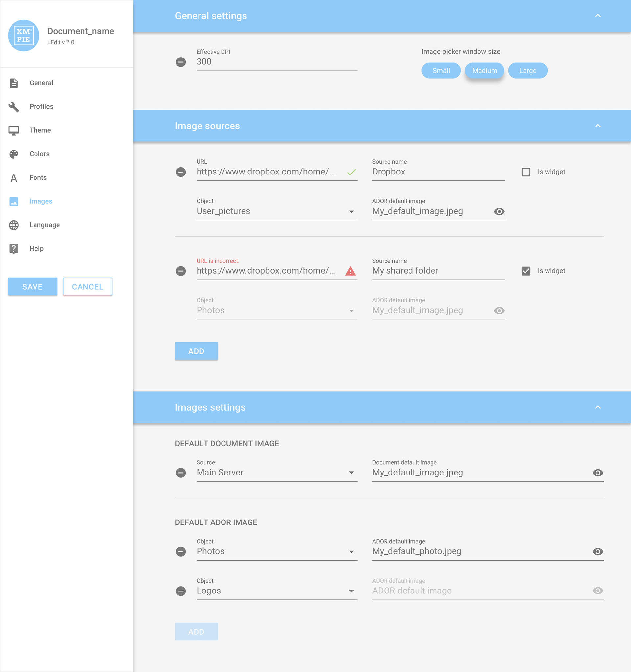Enable Is widget checkbox for Dropbox source
631x672 pixels.
coord(526,172)
